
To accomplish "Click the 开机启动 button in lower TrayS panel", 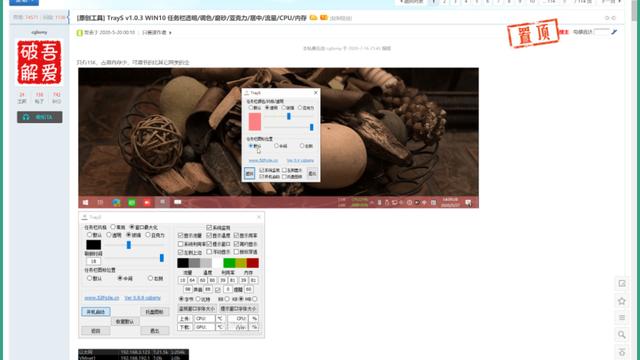I will coord(96,312).
